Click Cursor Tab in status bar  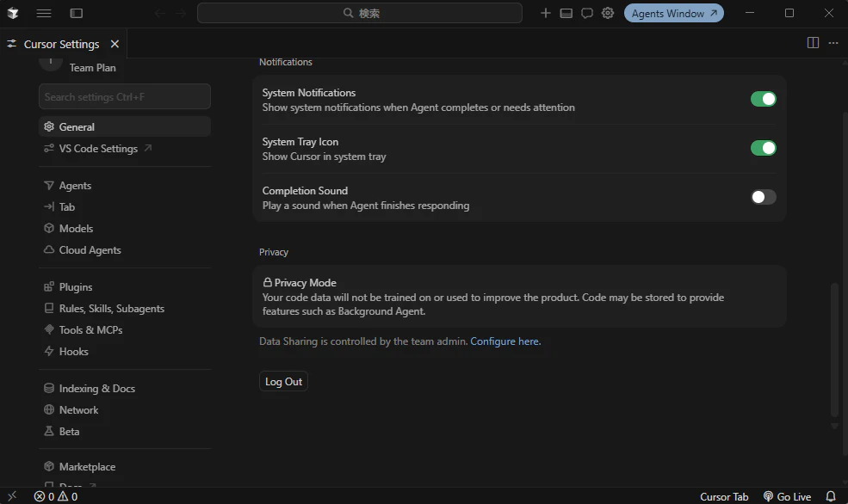pos(724,496)
